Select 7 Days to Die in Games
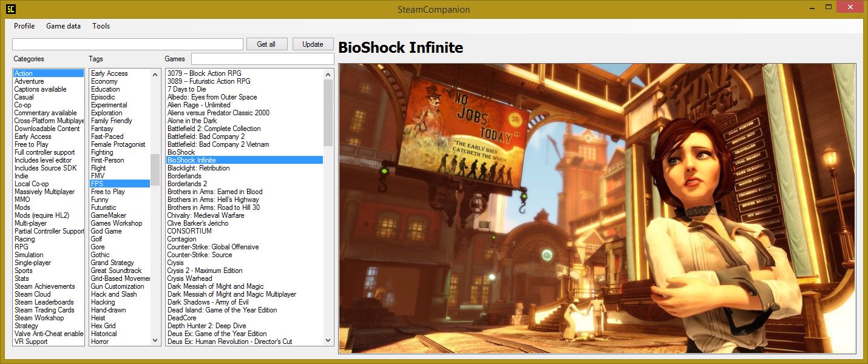This screenshot has height=364, width=868. pyautogui.click(x=245, y=89)
